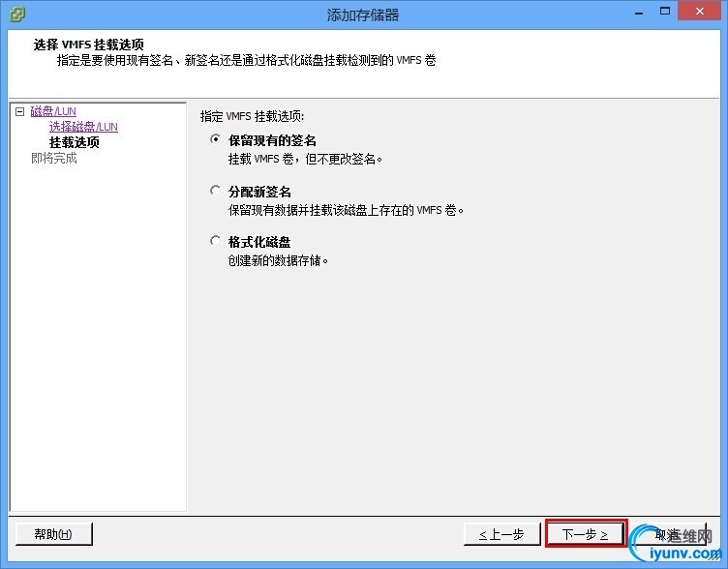Close the 添加存储器 dialog
The height and width of the screenshot is (569, 728).
coord(700,12)
